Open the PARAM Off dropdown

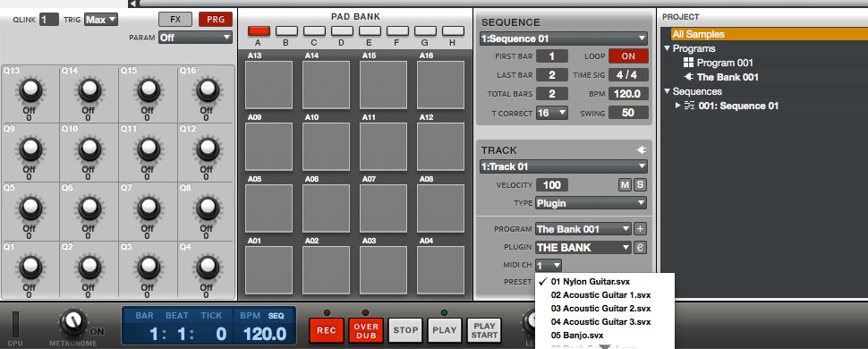195,38
